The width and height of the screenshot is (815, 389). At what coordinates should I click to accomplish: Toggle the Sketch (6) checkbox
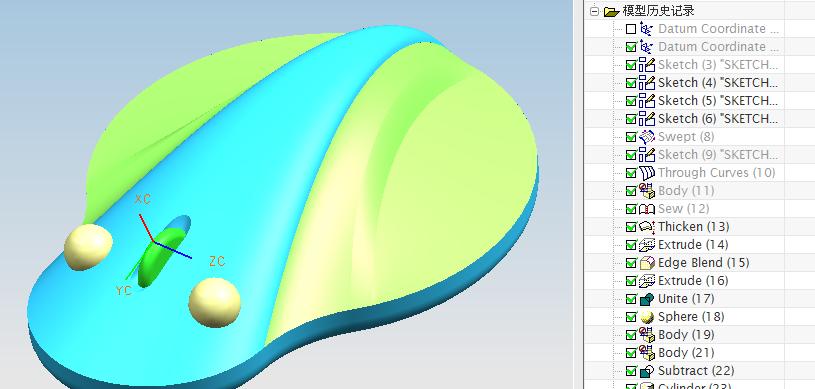click(631, 119)
